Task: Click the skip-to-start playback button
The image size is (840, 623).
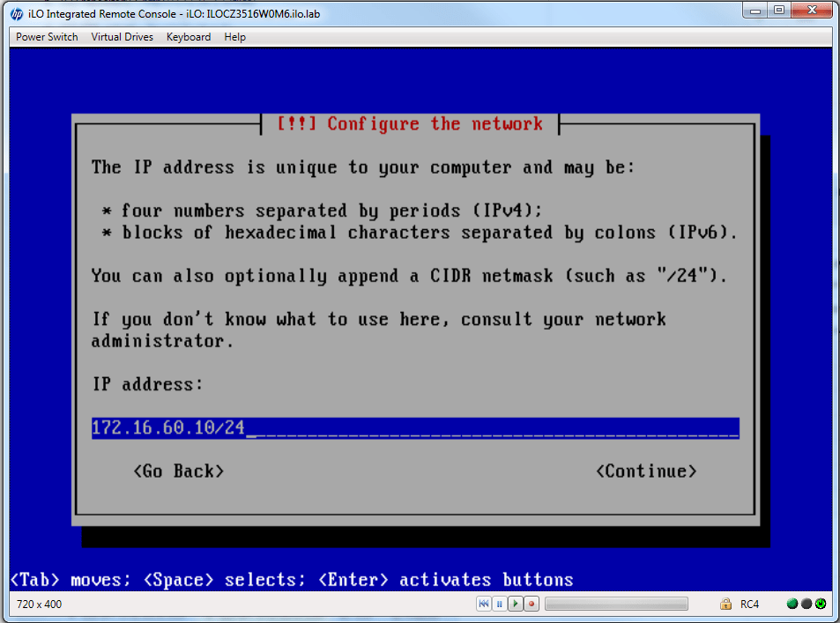Action: point(484,604)
